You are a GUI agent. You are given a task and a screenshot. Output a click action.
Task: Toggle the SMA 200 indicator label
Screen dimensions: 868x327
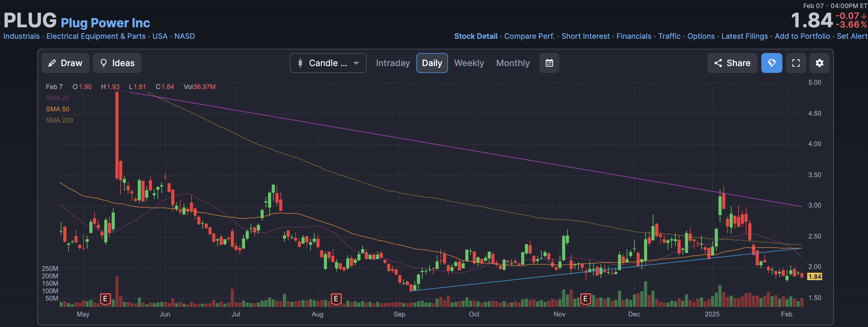click(x=59, y=120)
